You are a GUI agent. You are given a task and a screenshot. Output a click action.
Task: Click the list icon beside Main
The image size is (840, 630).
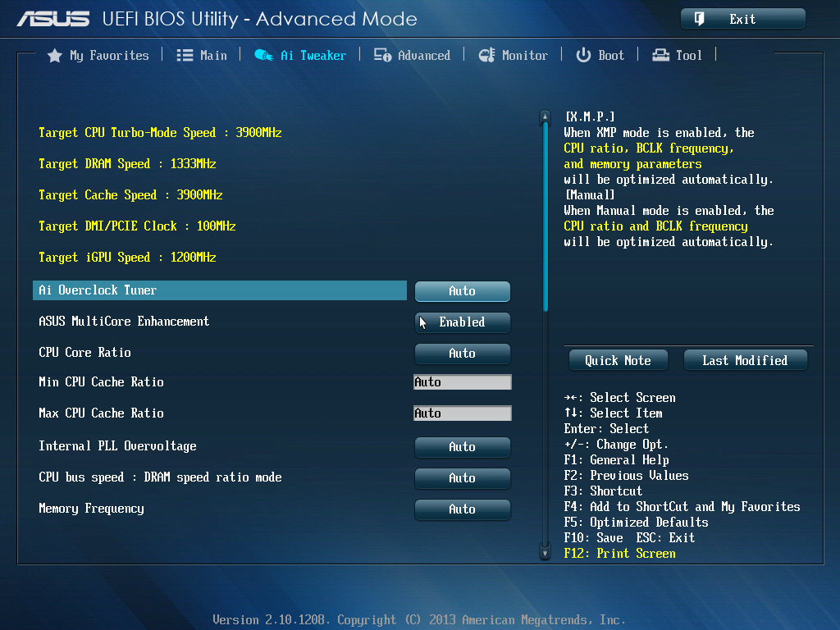coord(185,55)
